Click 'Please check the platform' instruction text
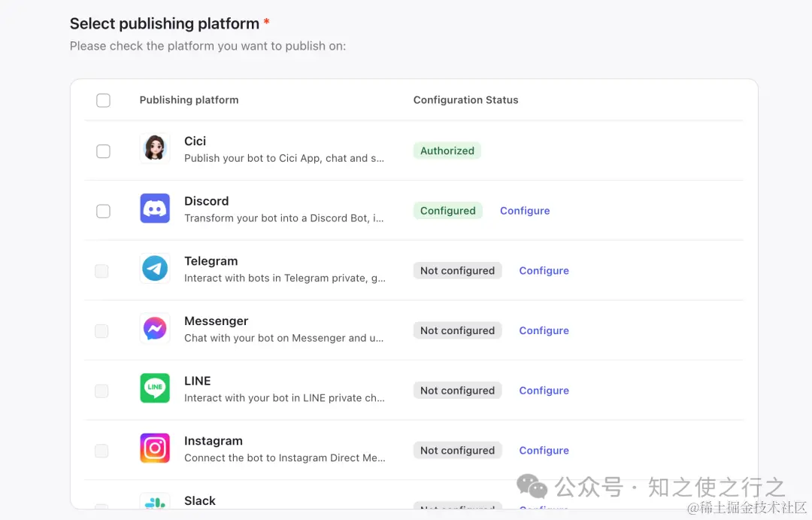 click(x=208, y=46)
